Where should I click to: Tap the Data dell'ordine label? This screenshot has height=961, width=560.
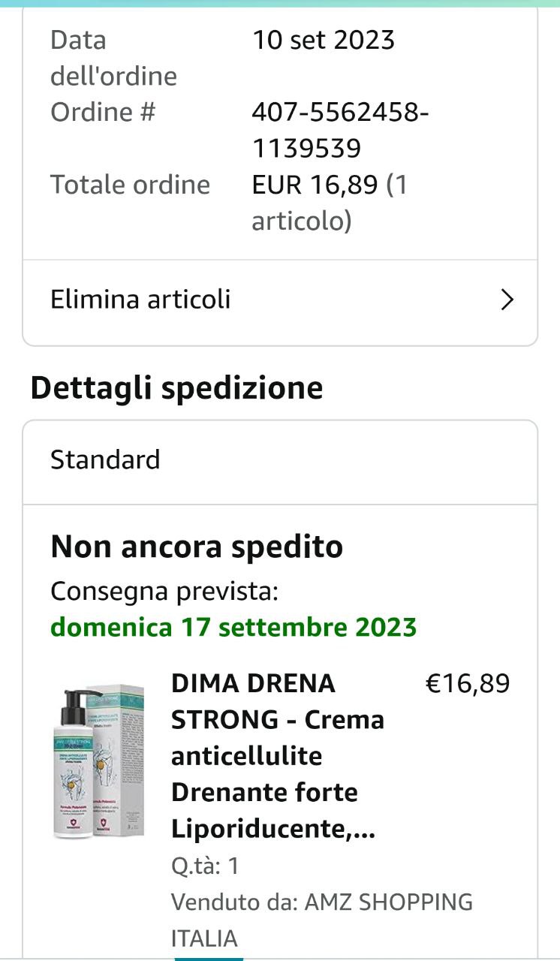114,58
